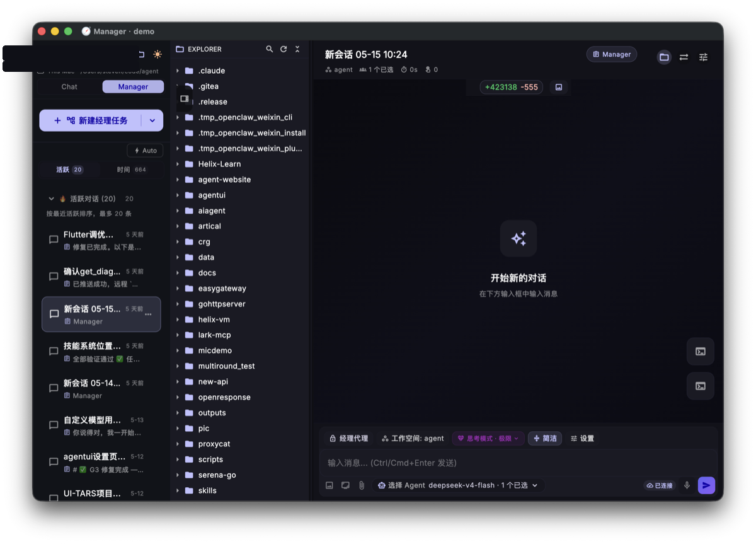Click into the 输入消息 text field

(518, 463)
